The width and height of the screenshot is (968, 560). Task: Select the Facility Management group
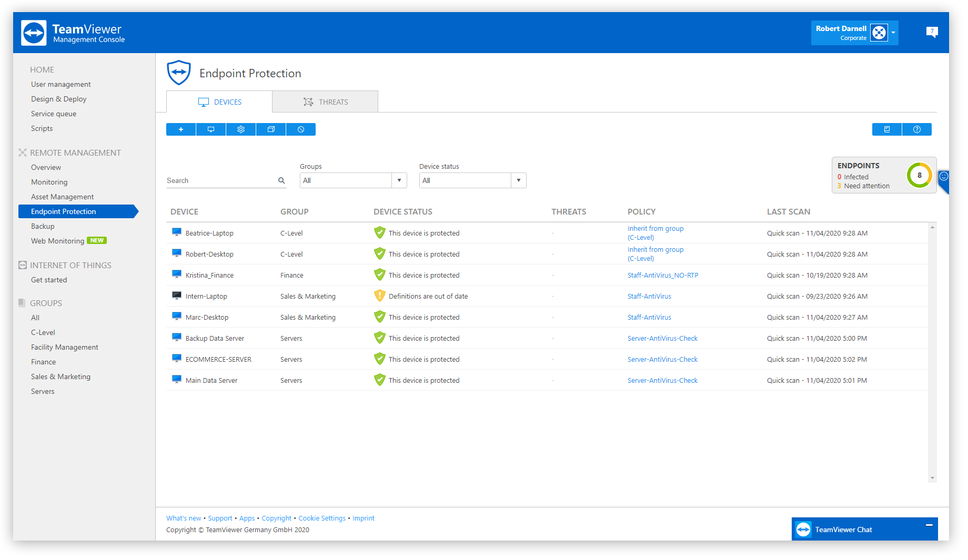[x=64, y=347]
